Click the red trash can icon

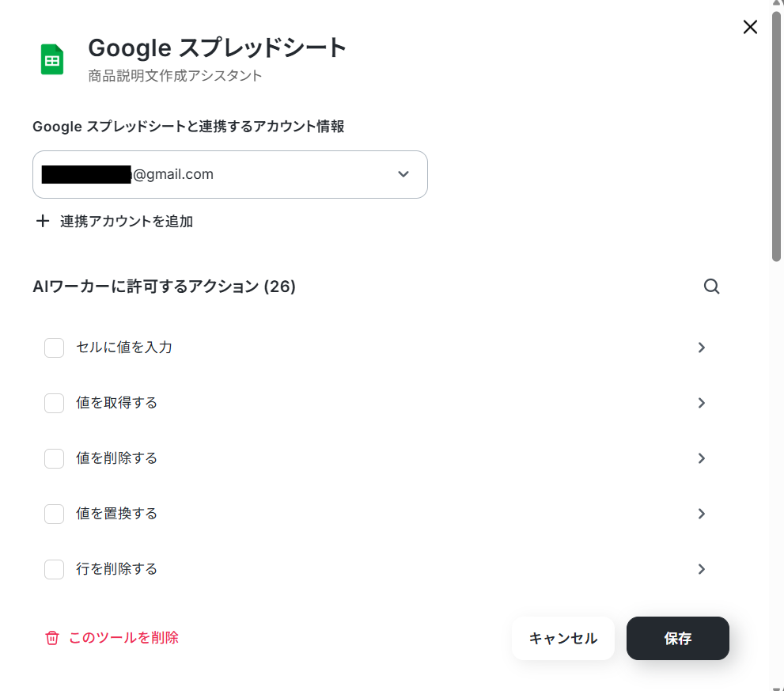[x=52, y=638]
